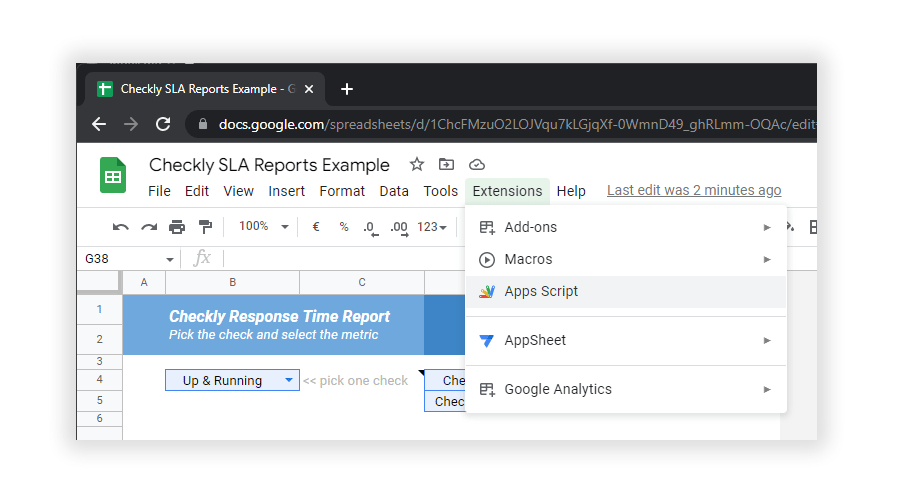The width and height of the screenshot is (900, 500).
Task: Open the Tools menu
Action: pyautogui.click(x=441, y=191)
